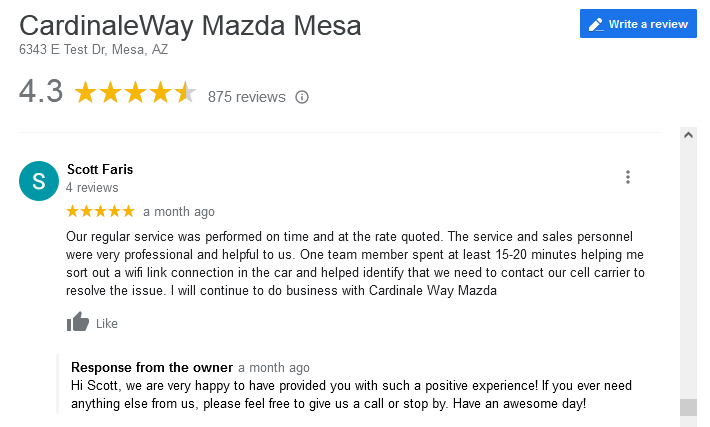This screenshot has width=710, height=427.
Task: Click the Like label on the review
Action: click(x=107, y=323)
